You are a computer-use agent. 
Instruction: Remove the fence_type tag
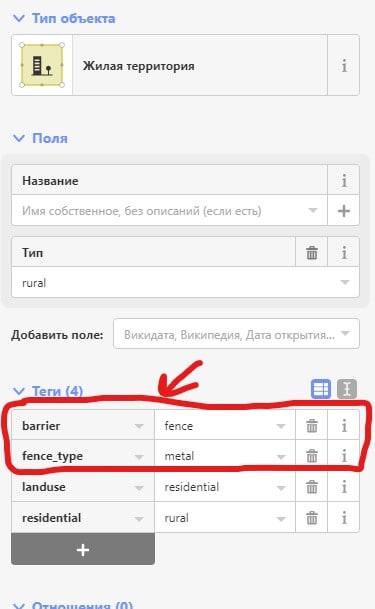coord(312,456)
